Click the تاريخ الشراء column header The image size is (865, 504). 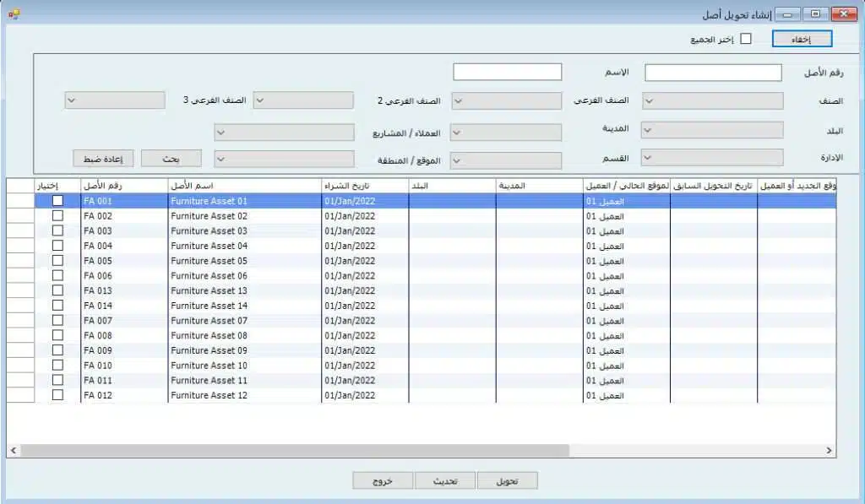(x=365, y=185)
